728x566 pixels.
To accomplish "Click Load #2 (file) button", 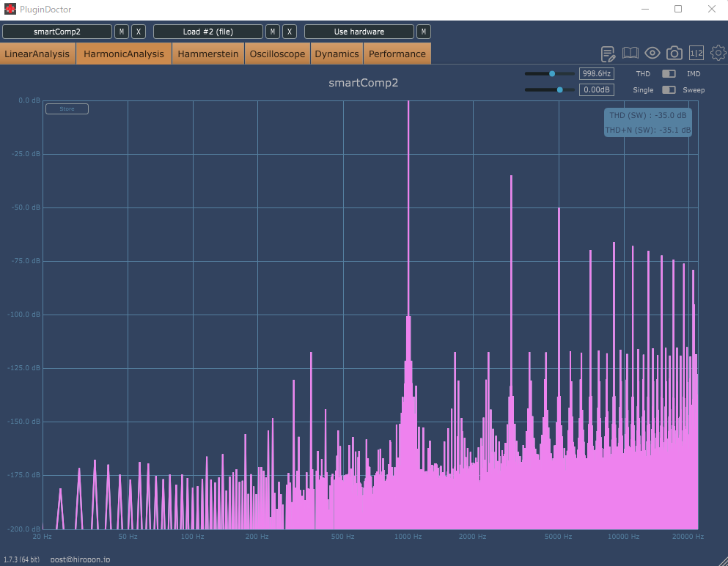I will (208, 32).
